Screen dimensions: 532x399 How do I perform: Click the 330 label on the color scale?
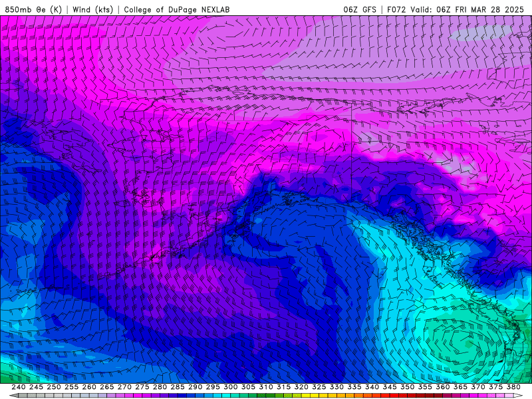coord(336,387)
